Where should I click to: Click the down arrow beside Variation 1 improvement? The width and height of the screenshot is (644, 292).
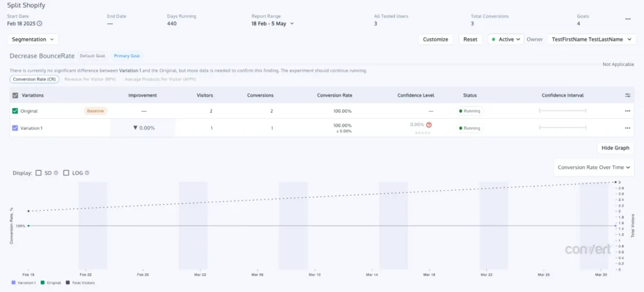[x=135, y=128]
